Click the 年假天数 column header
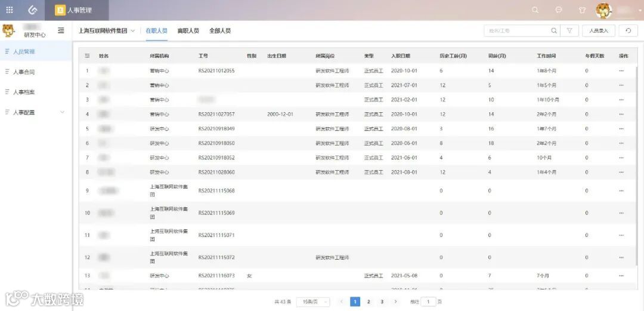This screenshot has height=311, width=644. (x=595, y=56)
